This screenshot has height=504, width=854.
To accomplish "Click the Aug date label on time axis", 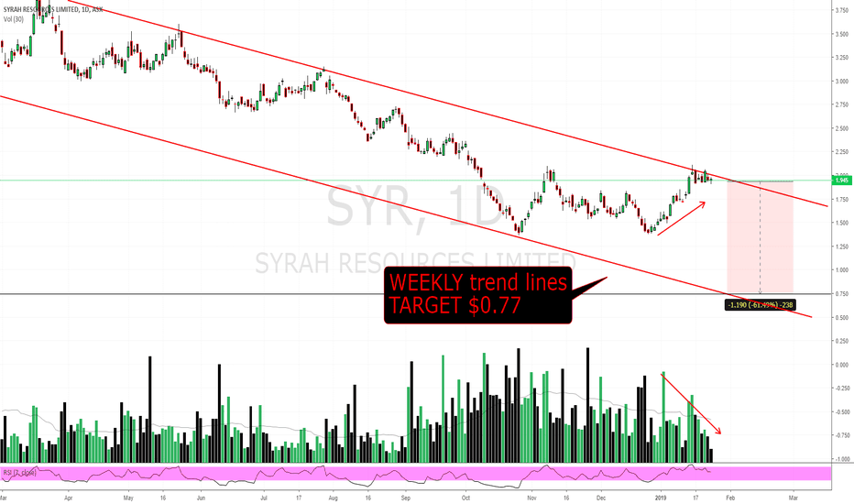I will pos(334,498).
